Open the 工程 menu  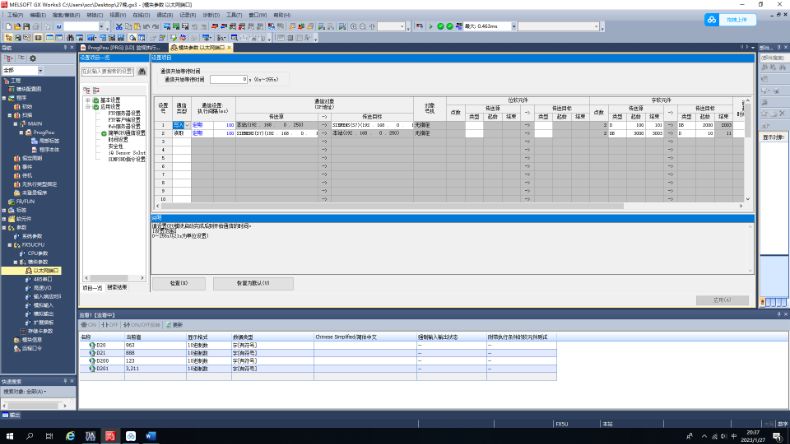tap(15, 15)
